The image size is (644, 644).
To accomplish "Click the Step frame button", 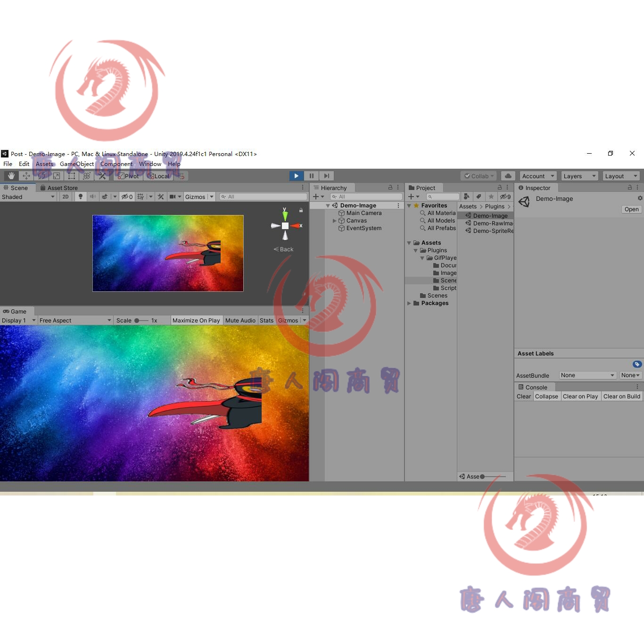I will (x=326, y=175).
